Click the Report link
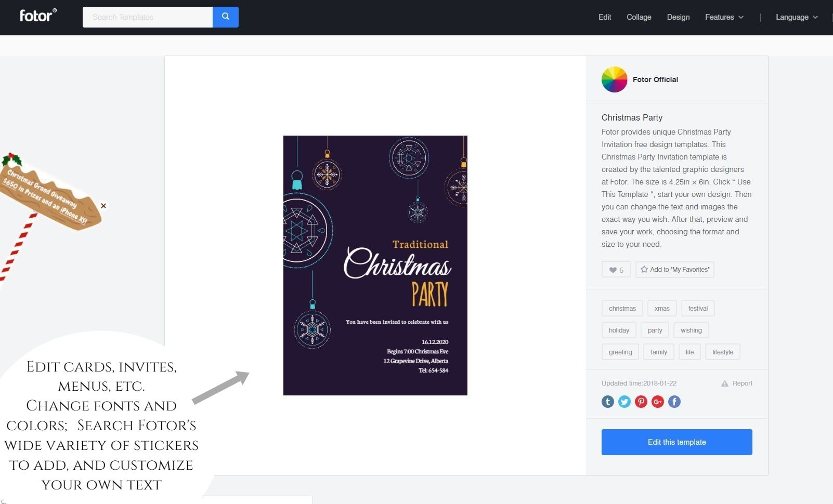833x504 pixels. 737,383
